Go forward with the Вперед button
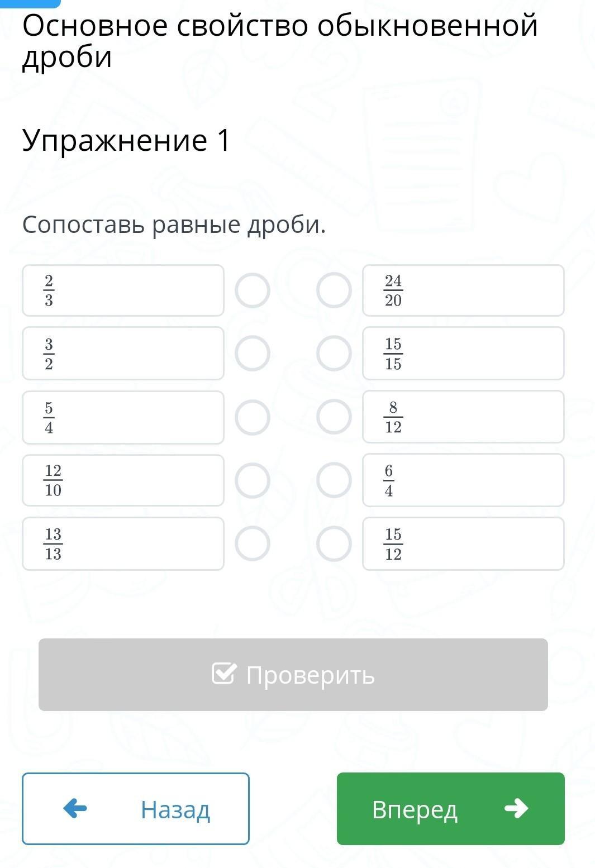595x868 pixels. click(451, 809)
